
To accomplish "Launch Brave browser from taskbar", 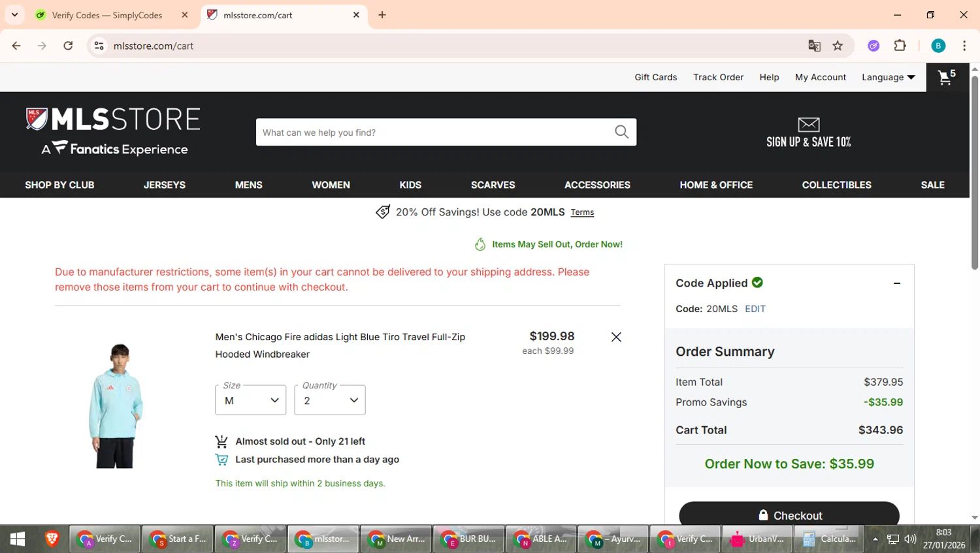I will (x=52, y=539).
